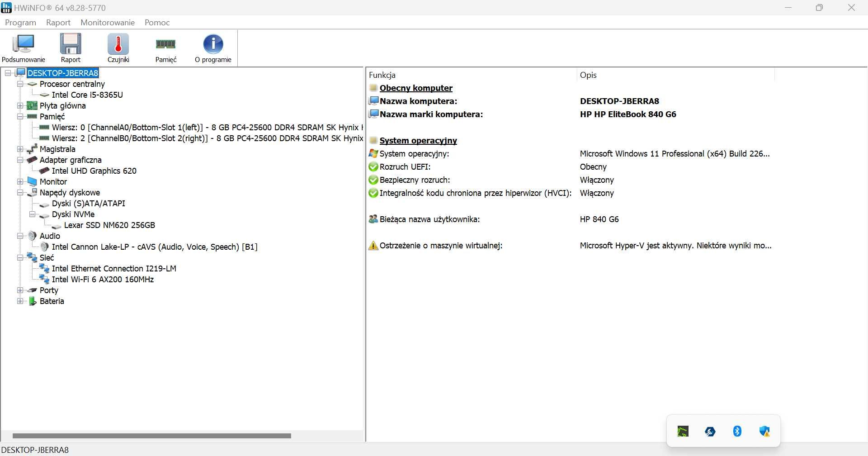Click the System operacyjny section heading
This screenshot has width=868, height=456.
(418, 140)
